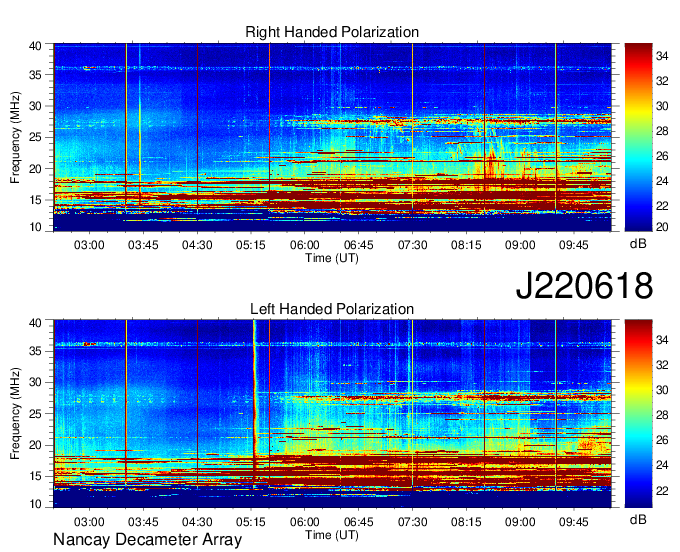Click the Left Handed Polarization spectrogram
Viewport: 680px width, 552px height.
pos(333,414)
